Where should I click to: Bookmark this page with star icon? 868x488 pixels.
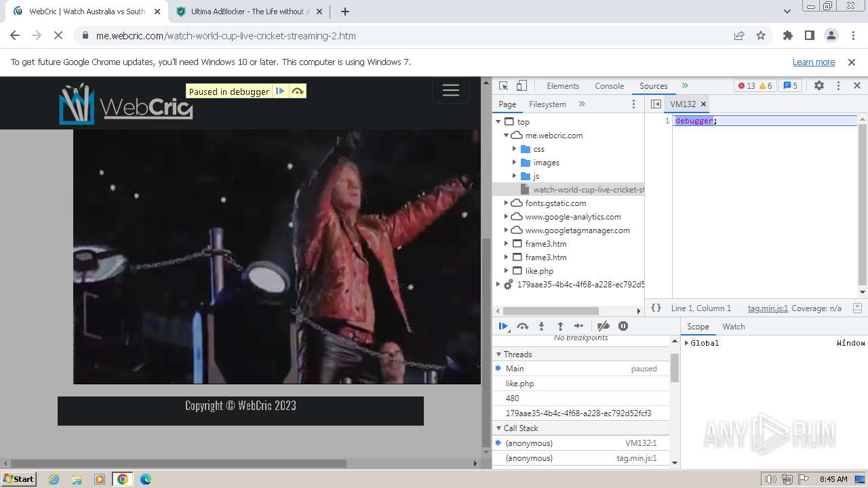coord(761,36)
